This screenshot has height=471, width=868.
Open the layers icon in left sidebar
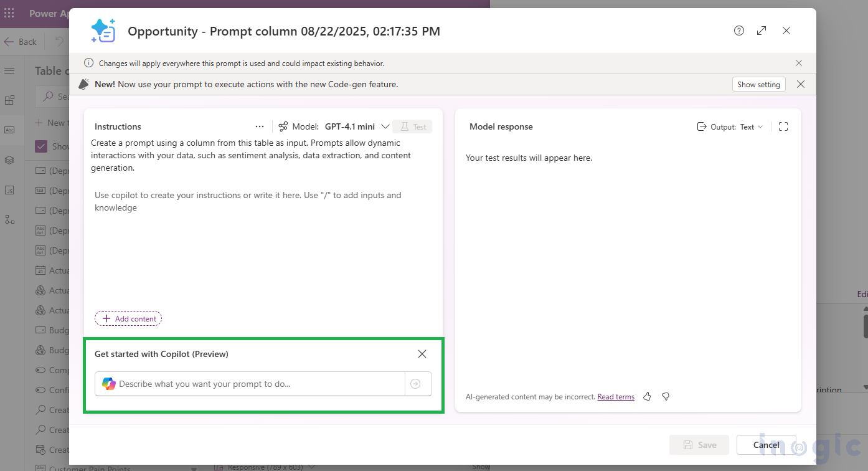point(9,160)
